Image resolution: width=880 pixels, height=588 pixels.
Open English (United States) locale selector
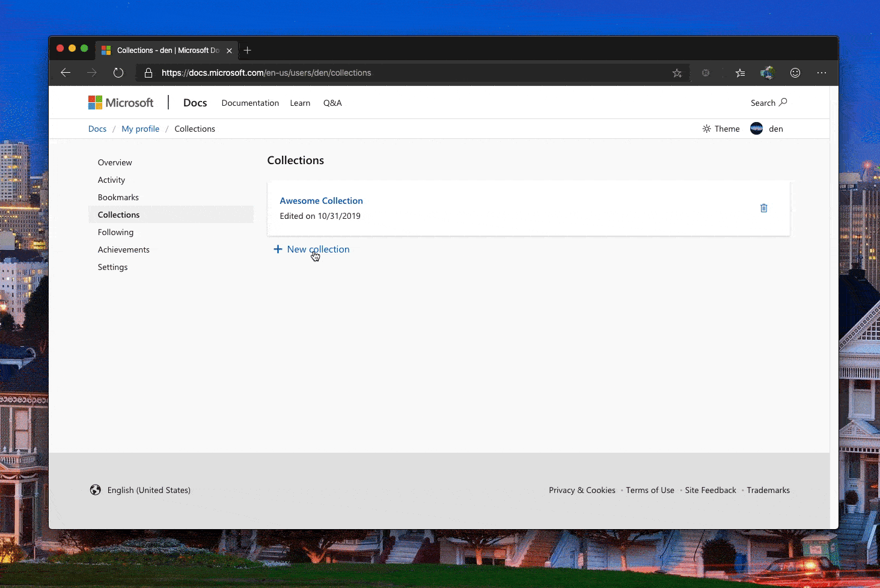coord(149,490)
